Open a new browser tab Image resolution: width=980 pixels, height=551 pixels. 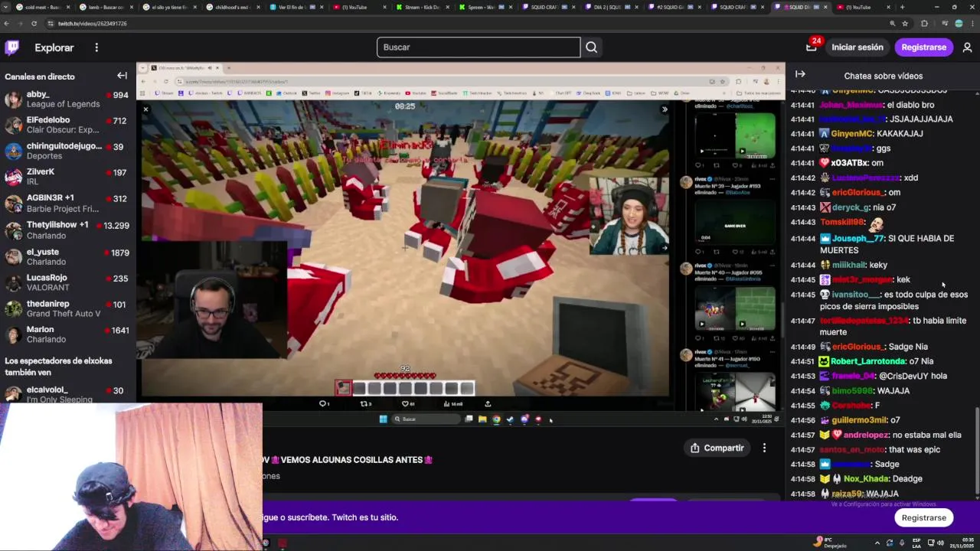[902, 7]
